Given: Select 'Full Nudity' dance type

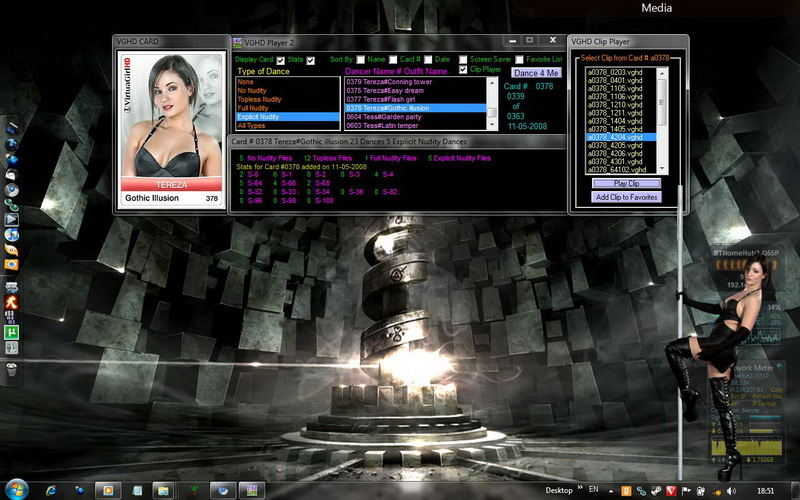Looking at the screenshot, I should coord(288,108).
